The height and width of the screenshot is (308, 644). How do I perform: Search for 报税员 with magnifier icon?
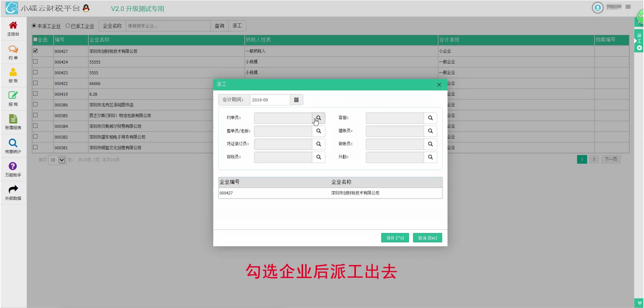pyautogui.click(x=319, y=157)
